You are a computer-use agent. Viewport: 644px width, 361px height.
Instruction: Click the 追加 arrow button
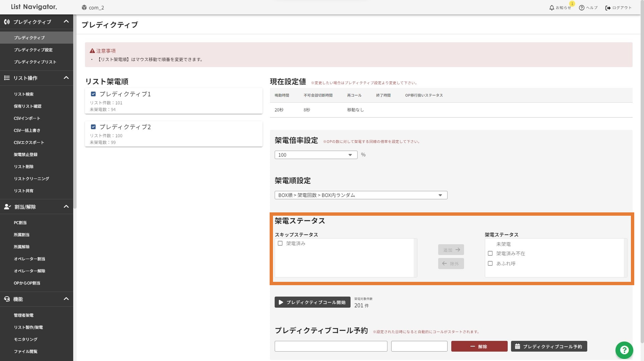pyautogui.click(x=451, y=250)
